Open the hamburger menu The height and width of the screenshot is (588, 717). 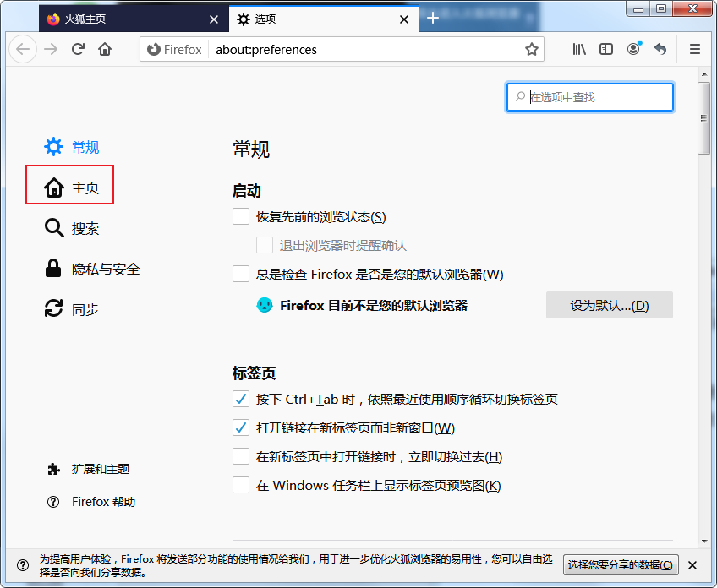coord(694,49)
